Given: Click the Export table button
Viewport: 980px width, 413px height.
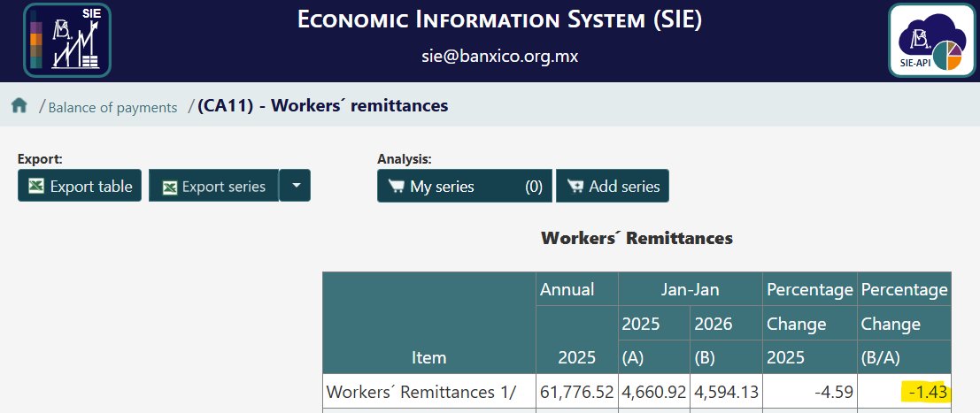Looking at the screenshot, I should click(80, 186).
